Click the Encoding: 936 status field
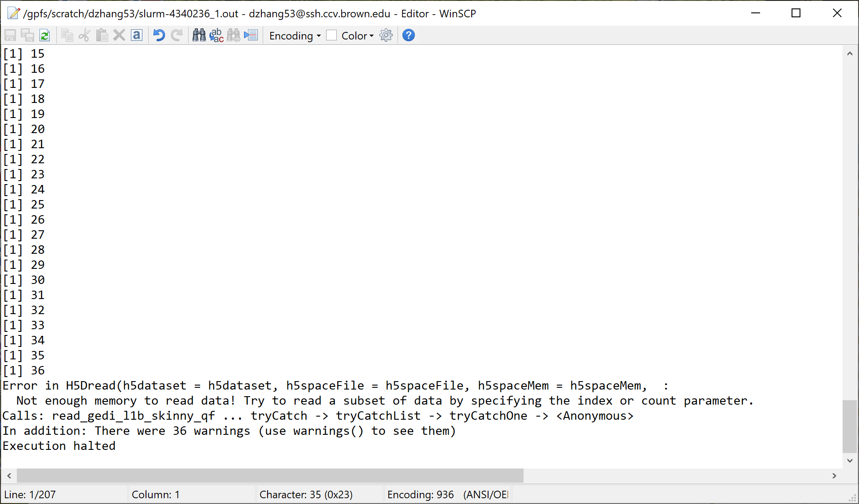 coord(420,494)
